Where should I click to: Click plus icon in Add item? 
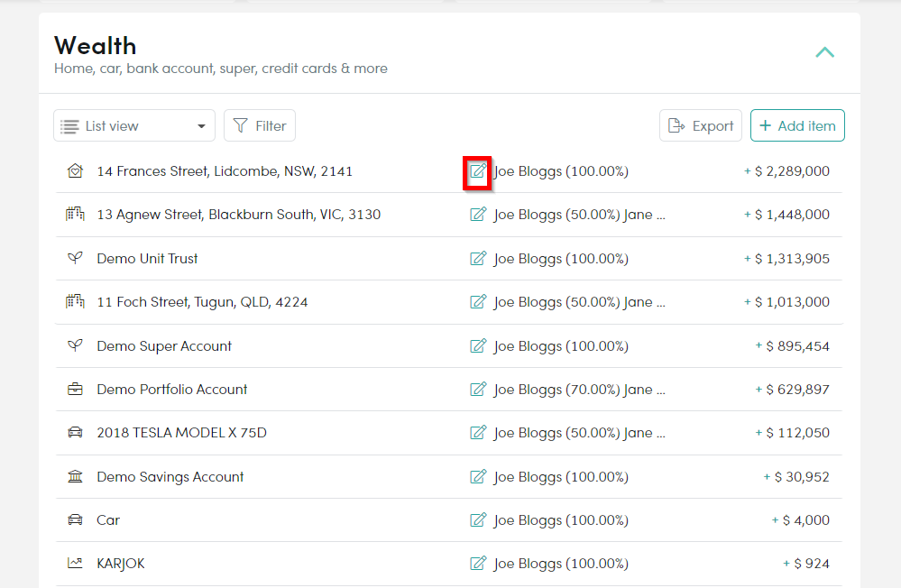tap(765, 125)
